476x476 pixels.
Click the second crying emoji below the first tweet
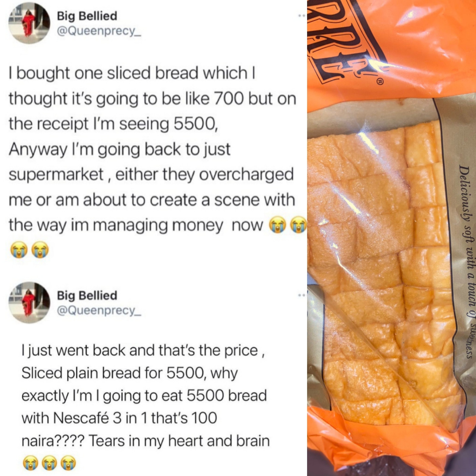[40, 250]
